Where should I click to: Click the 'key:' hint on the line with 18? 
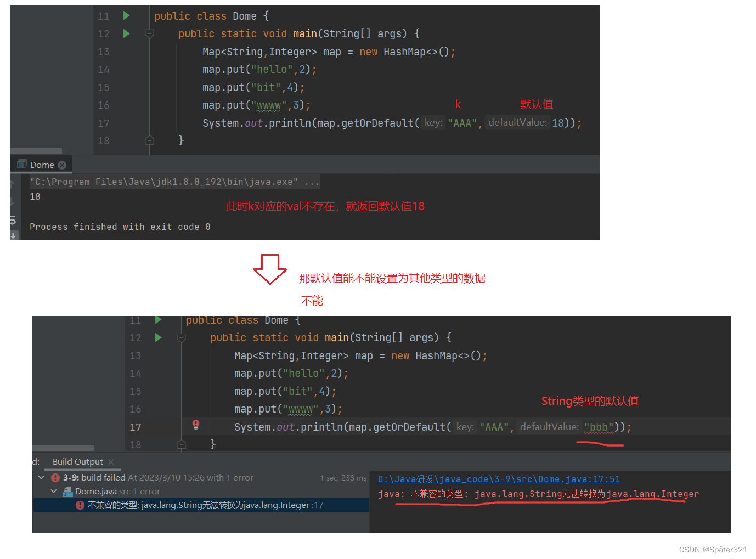point(433,123)
